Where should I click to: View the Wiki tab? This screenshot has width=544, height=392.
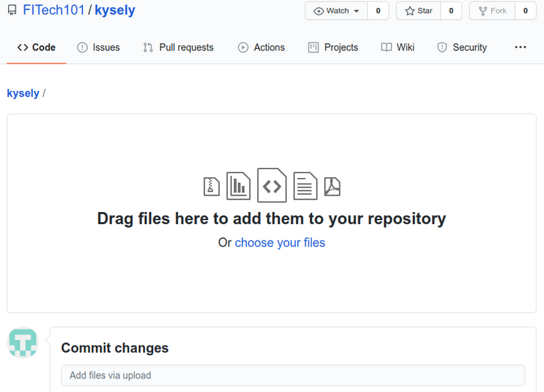(397, 48)
